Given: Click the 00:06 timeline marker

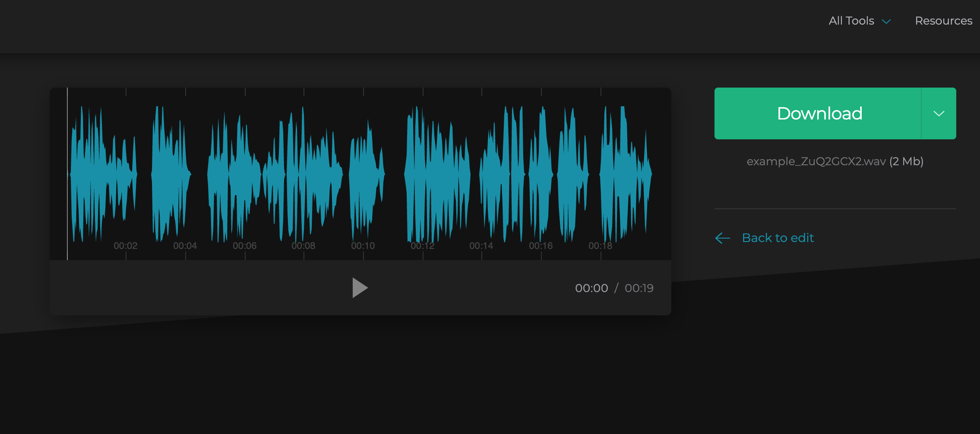Looking at the screenshot, I should 245,245.
